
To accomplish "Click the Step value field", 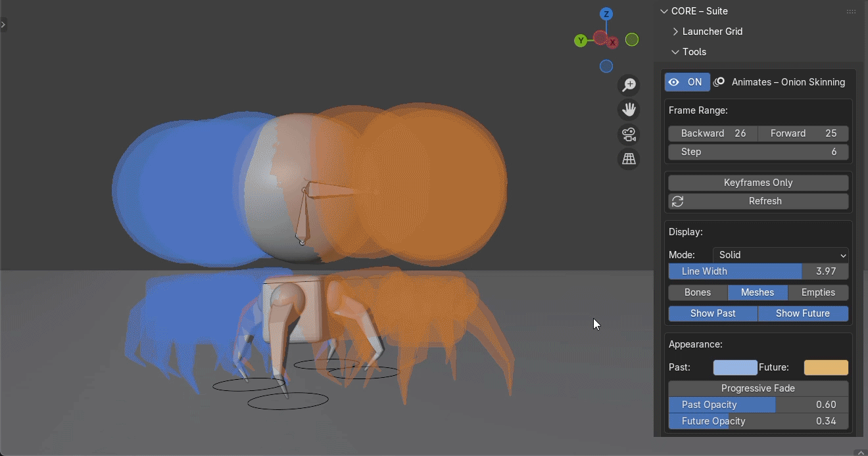I will point(758,152).
